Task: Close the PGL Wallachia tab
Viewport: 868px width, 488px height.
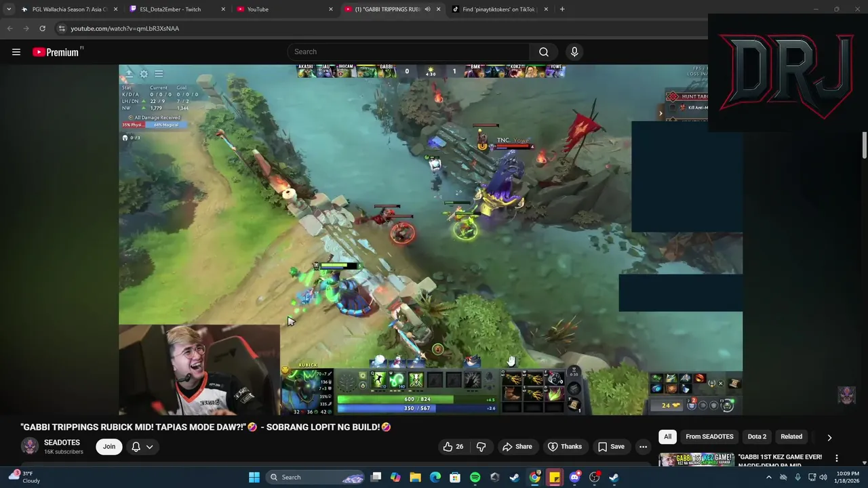Action: (115, 9)
